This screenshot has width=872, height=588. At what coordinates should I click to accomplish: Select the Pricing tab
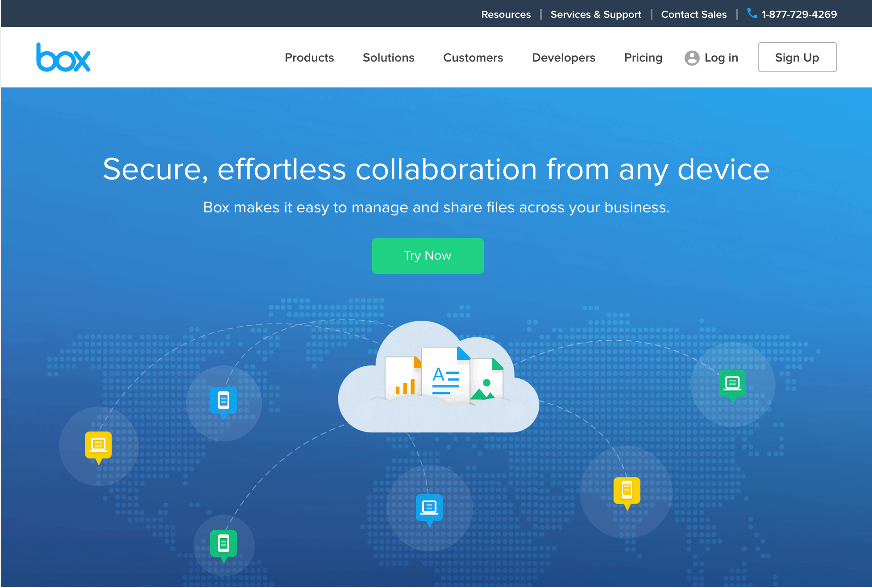pyautogui.click(x=643, y=57)
